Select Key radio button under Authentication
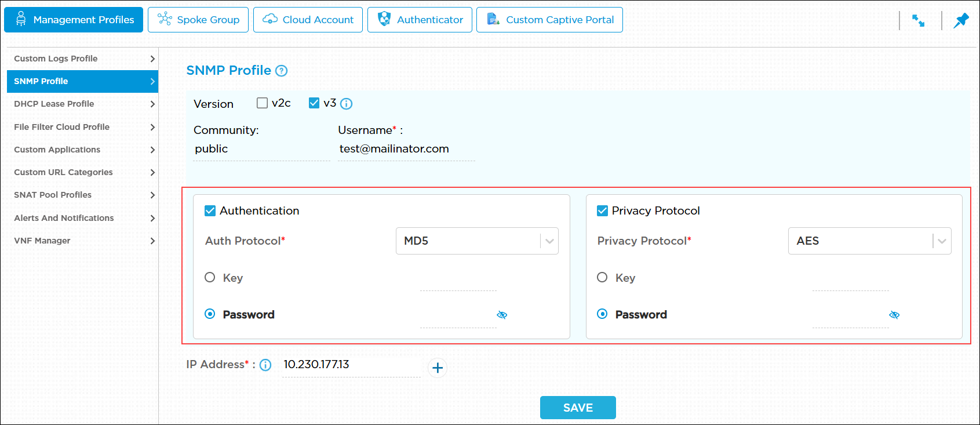 click(x=210, y=278)
